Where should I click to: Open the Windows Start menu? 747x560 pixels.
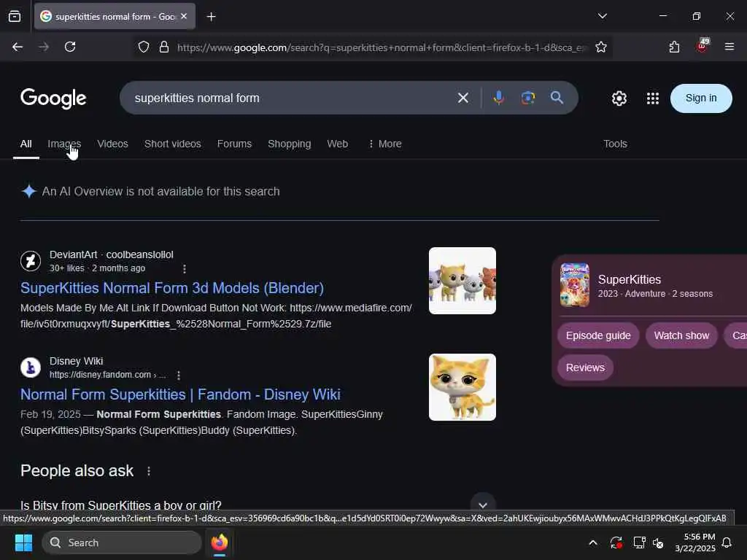tap(23, 542)
